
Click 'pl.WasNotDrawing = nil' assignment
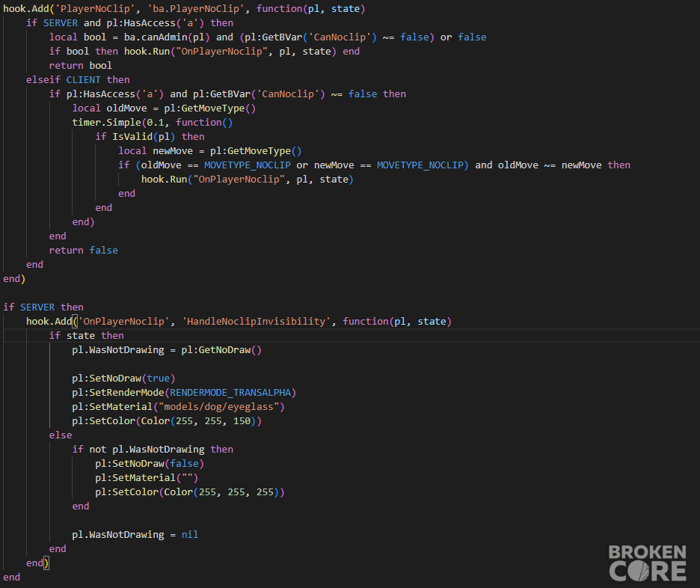click(x=135, y=534)
